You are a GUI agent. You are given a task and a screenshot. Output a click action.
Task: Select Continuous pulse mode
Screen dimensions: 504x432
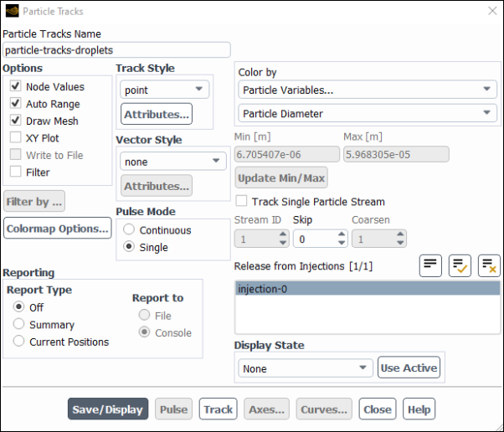click(129, 229)
